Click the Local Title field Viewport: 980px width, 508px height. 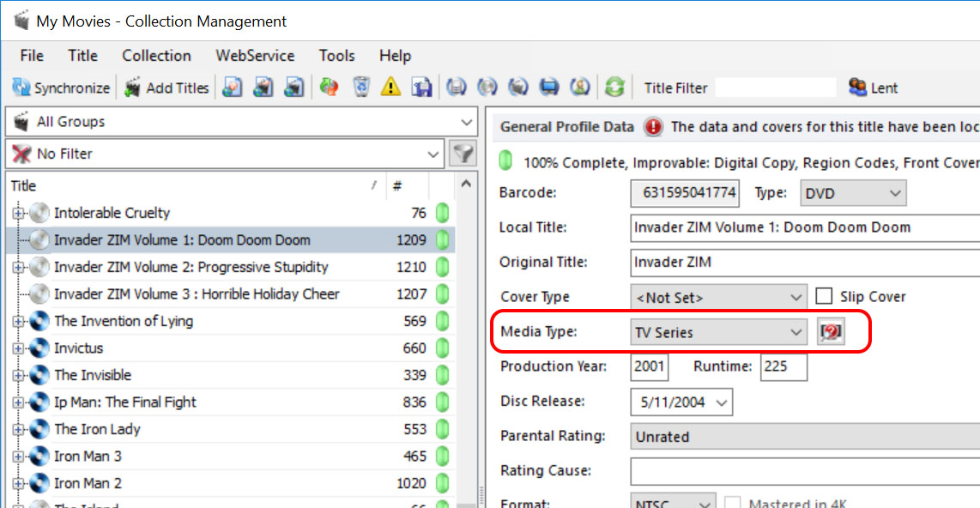[805, 227]
